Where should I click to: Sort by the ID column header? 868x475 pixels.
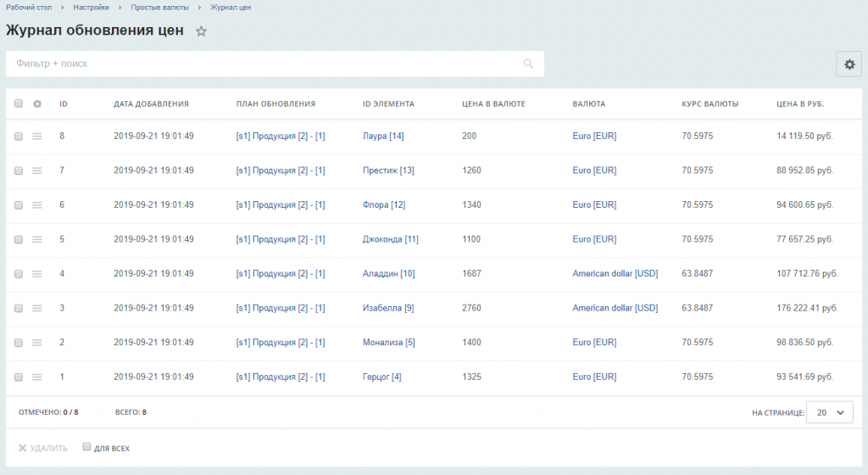[x=63, y=103]
